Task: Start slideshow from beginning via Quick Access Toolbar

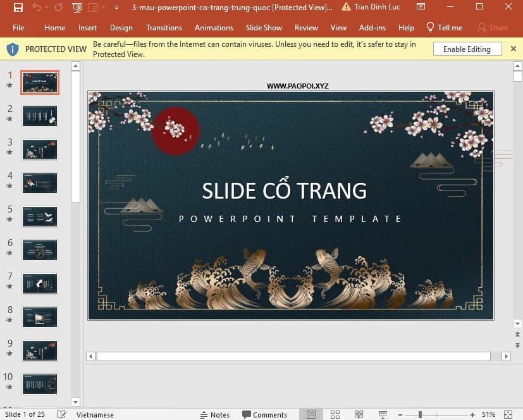Action: click(77, 8)
